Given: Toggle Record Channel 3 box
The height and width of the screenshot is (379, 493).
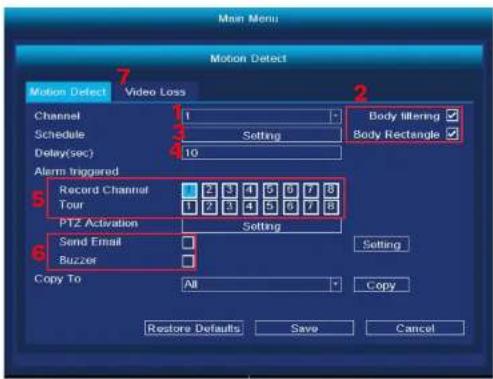Looking at the screenshot, I should tap(230, 190).
